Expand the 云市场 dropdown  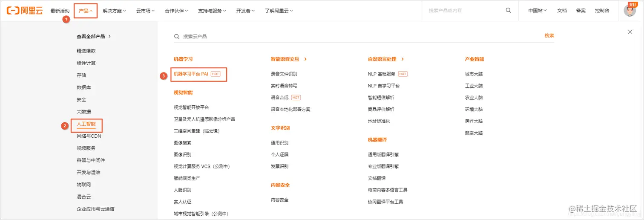click(x=145, y=11)
